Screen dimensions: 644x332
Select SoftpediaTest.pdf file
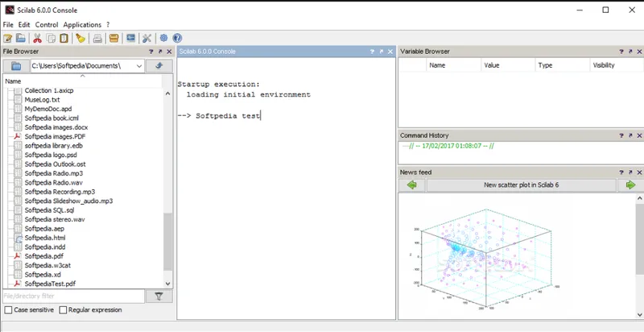[x=50, y=284]
